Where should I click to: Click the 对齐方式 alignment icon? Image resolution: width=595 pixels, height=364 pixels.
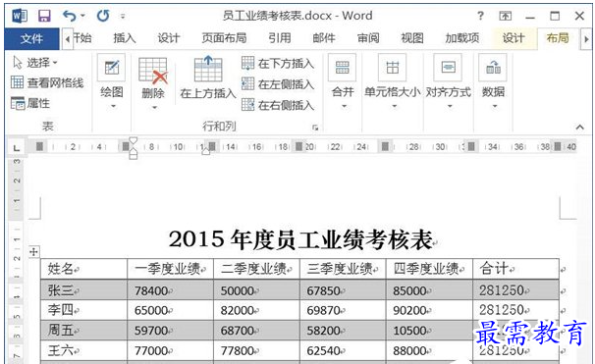pos(448,68)
